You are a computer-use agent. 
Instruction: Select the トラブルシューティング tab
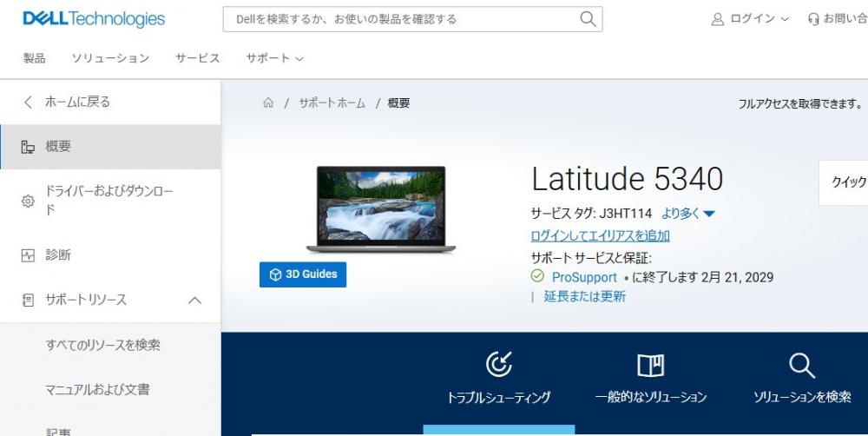click(499, 383)
